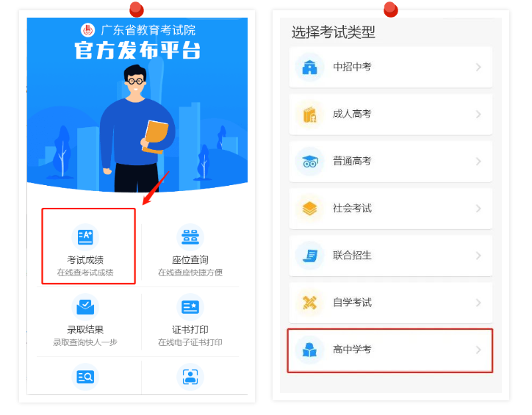Screen dimensions: 532x415
Task: Choose the 成人高考 exam type label
Action: click(x=352, y=114)
